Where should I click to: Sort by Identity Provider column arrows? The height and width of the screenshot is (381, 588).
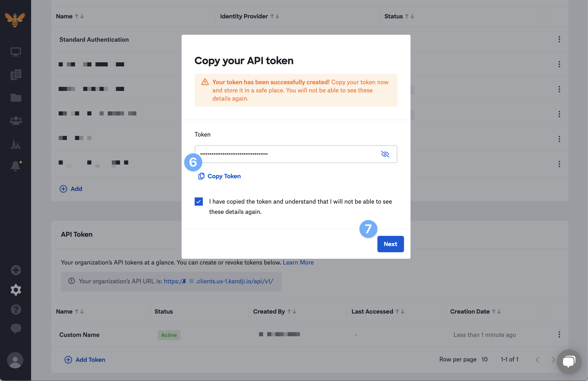pos(275,16)
